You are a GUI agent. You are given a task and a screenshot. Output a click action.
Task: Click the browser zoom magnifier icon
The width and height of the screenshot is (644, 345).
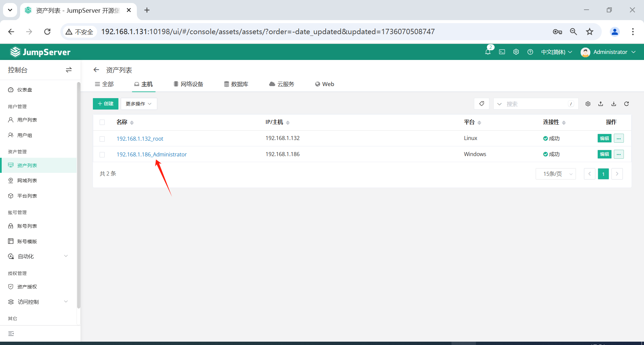click(x=574, y=31)
